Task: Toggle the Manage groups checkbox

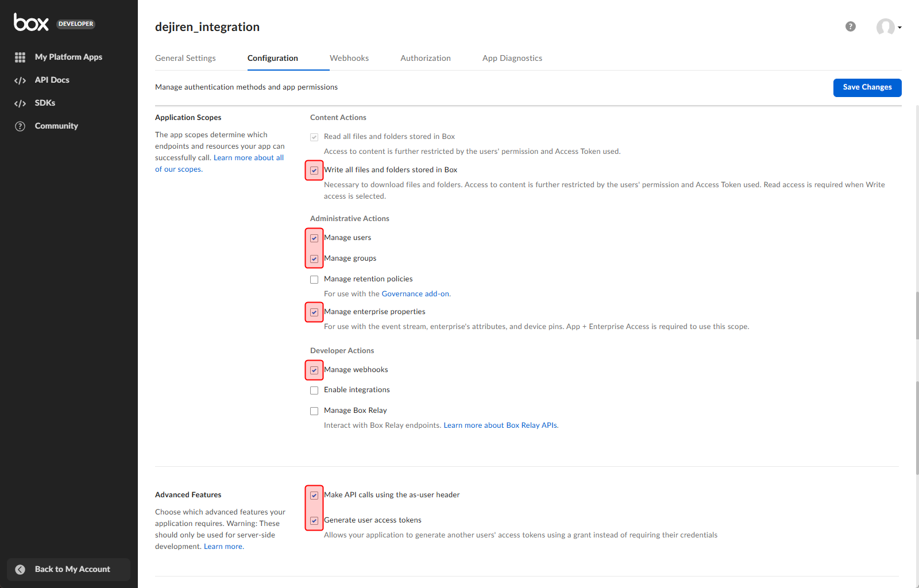Action: click(314, 259)
